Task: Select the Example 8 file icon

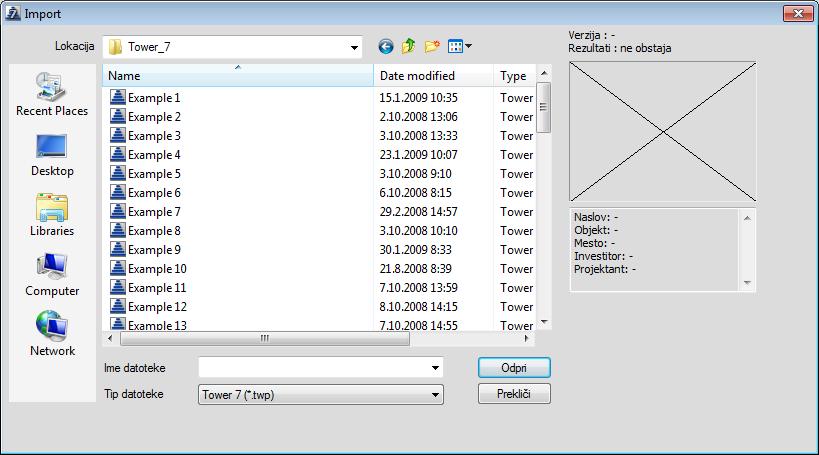Action: point(118,230)
